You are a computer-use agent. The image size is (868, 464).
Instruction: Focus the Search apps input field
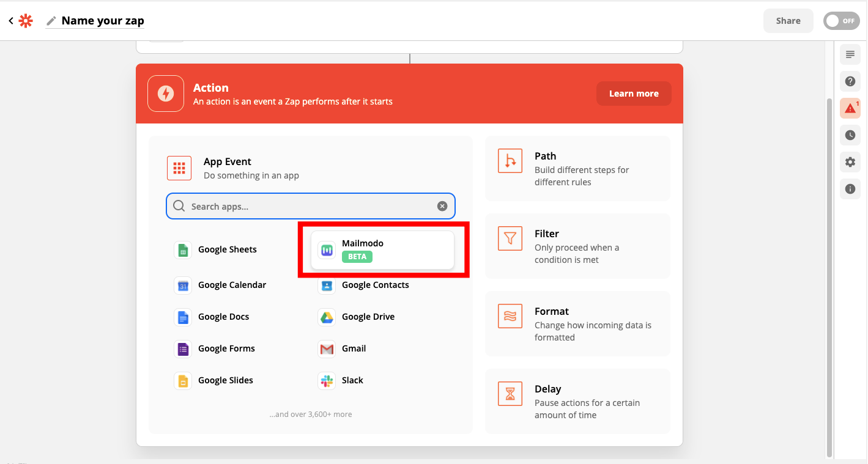311,207
